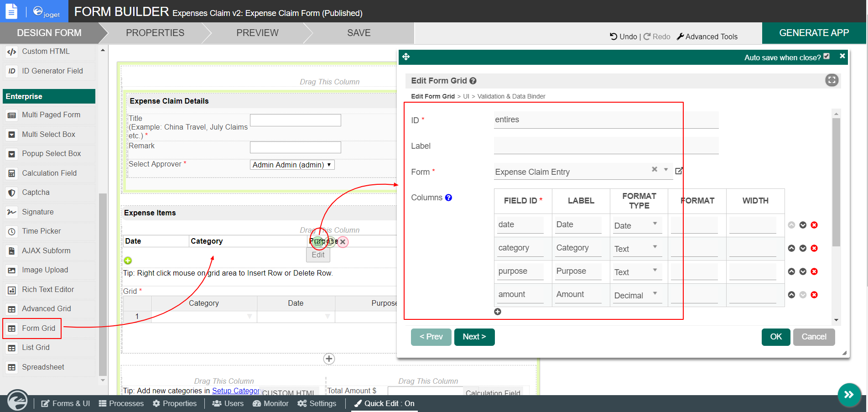Toggle Quick Edit mode in bottom bar
Image resolution: width=868 pixels, height=412 pixels.
[x=385, y=403]
